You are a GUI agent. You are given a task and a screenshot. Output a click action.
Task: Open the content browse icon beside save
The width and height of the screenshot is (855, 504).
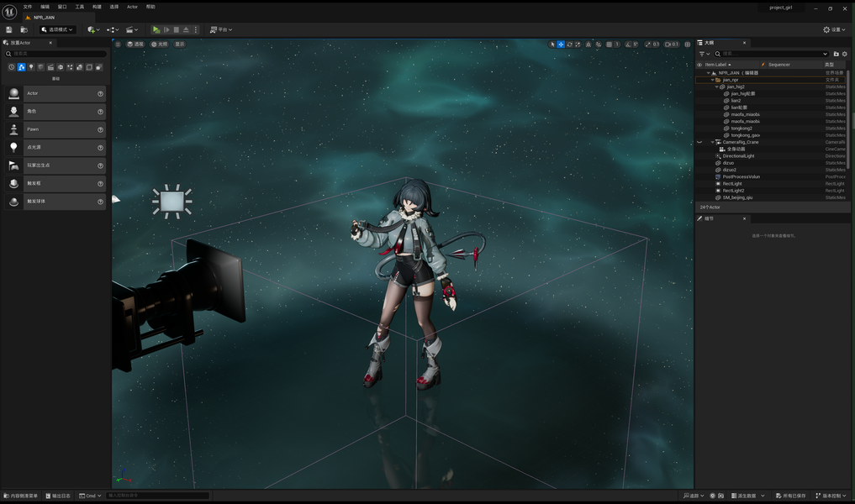(x=24, y=30)
